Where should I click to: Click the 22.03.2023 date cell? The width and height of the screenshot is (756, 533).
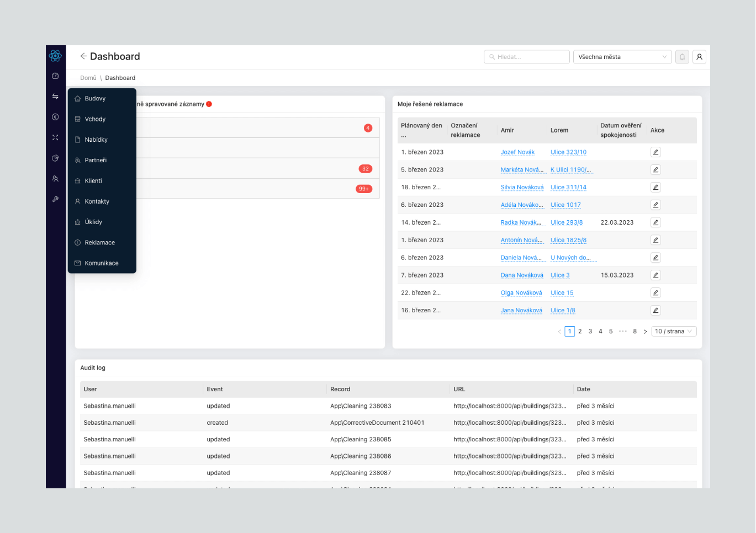coord(617,223)
